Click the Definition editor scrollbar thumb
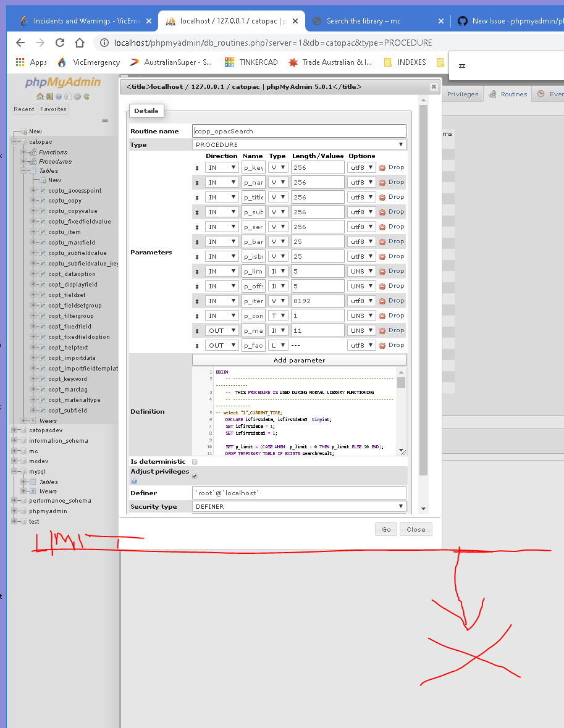 coord(402,382)
